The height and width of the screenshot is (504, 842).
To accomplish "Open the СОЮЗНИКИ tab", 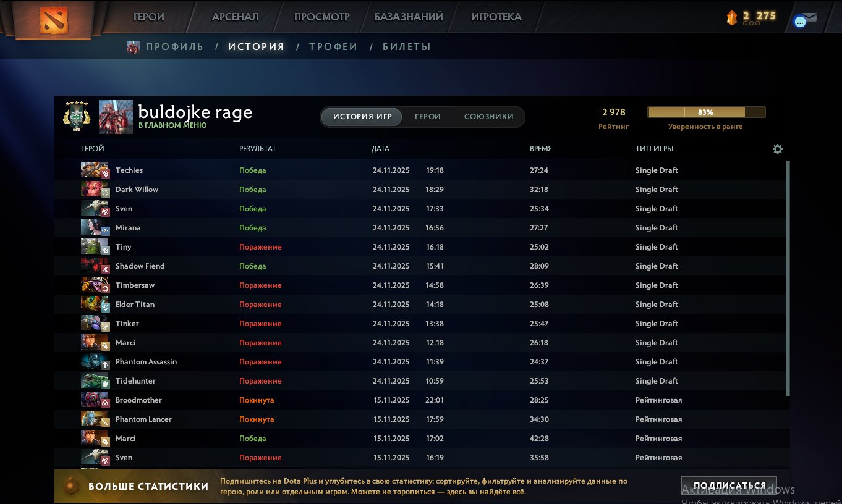I will click(x=490, y=117).
